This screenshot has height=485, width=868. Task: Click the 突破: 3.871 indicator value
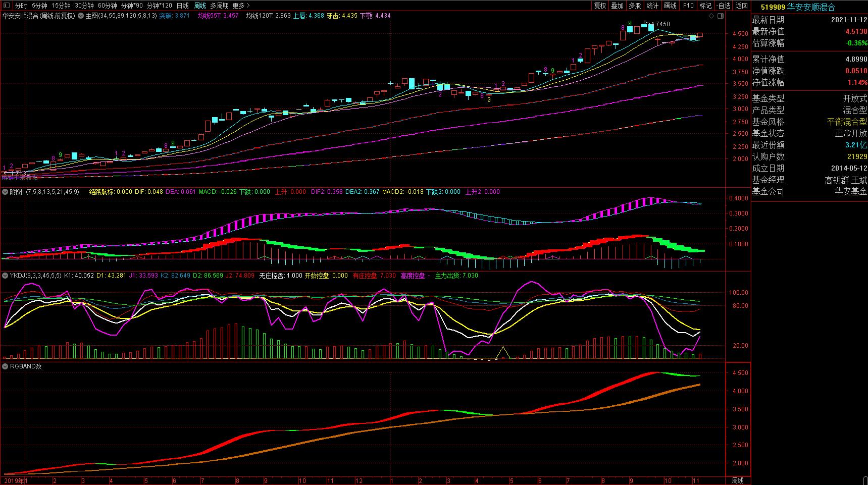click(174, 16)
